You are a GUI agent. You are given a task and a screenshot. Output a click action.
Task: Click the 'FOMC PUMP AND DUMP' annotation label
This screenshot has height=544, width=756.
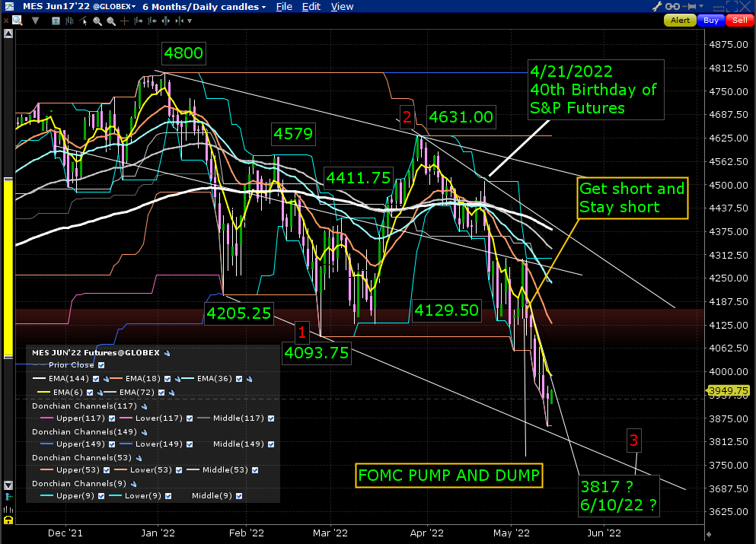(x=449, y=476)
